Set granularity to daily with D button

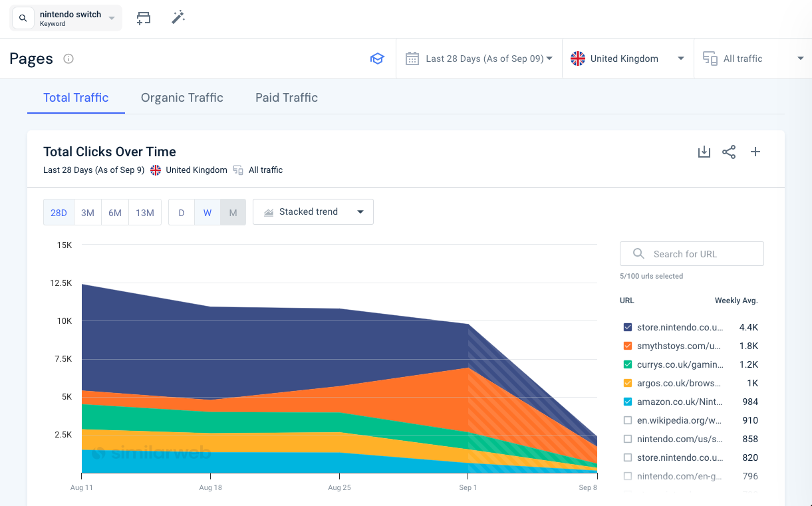point(181,213)
